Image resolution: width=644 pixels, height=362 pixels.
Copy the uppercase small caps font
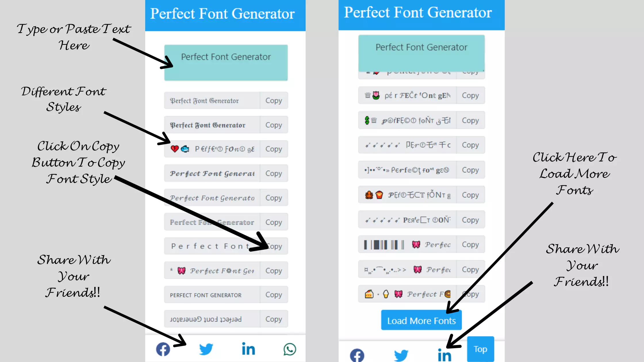[273, 294]
